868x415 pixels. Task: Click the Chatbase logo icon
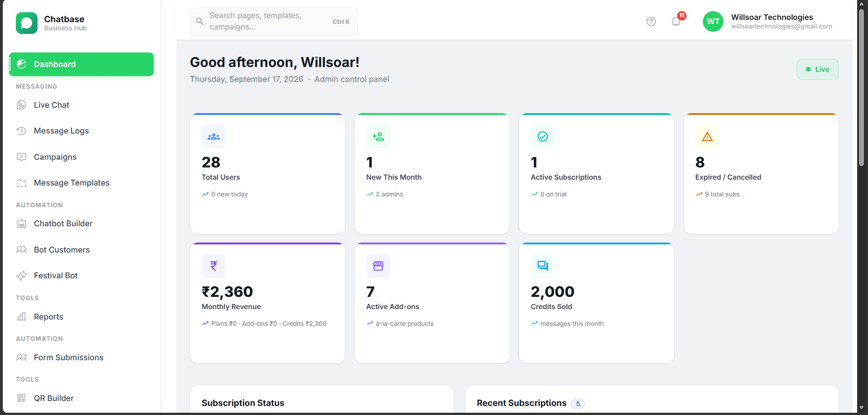click(x=27, y=23)
